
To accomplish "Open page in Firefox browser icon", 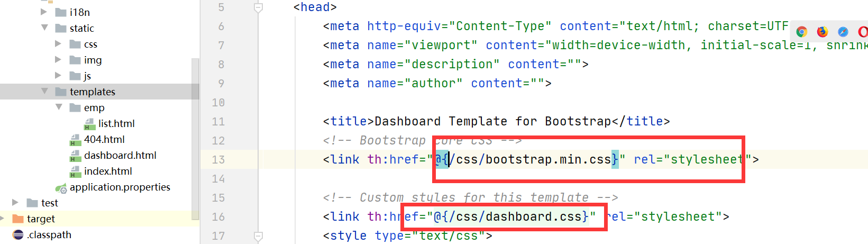I will pyautogui.click(x=823, y=32).
